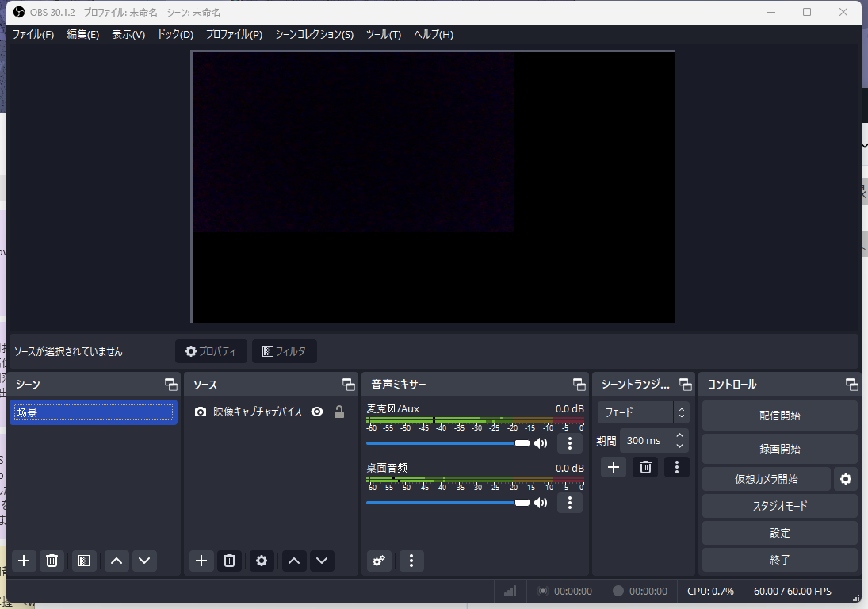Add a new scene with plus icon

pyautogui.click(x=25, y=561)
